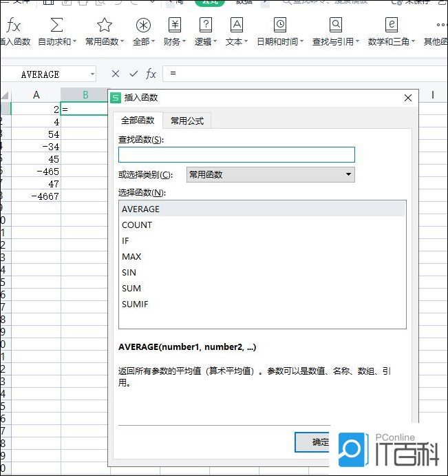This screenshot has width=448, height=476.
Task: Open the Financial functions yen icon
Action: point(175,25)
